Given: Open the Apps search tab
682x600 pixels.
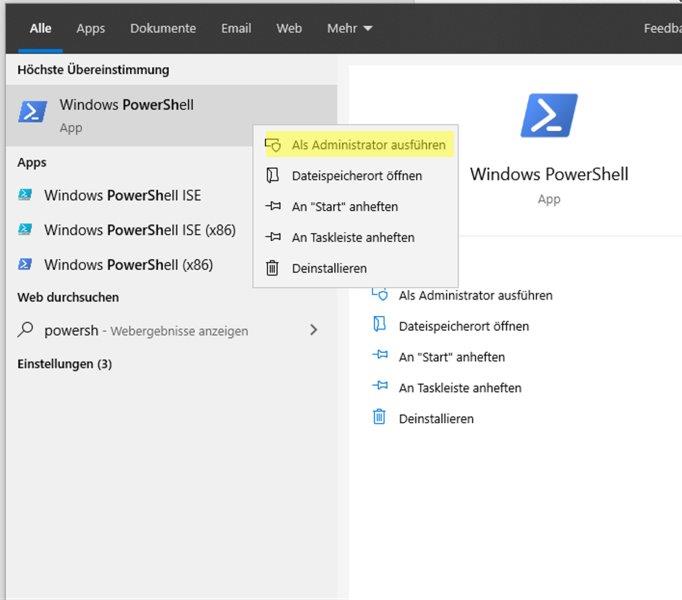Looking at the screenshot, I should pyautogui.click(x=90, y=29).
